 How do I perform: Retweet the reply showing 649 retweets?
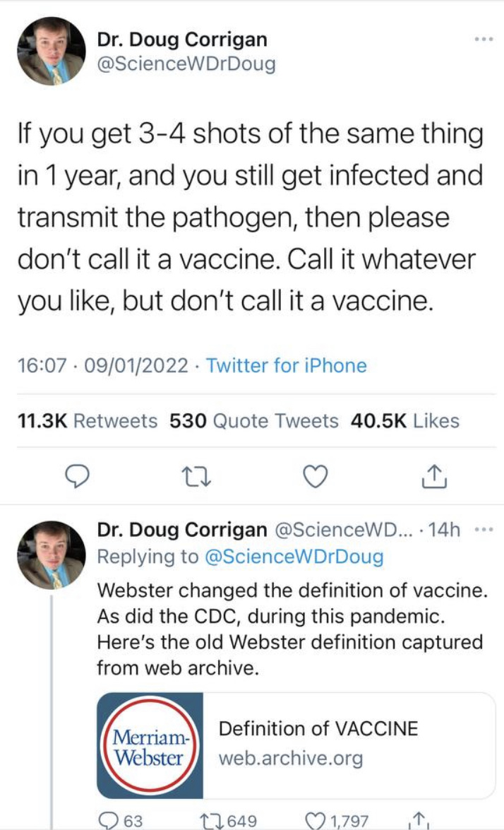pyautogui.click(x=228, y=821)
